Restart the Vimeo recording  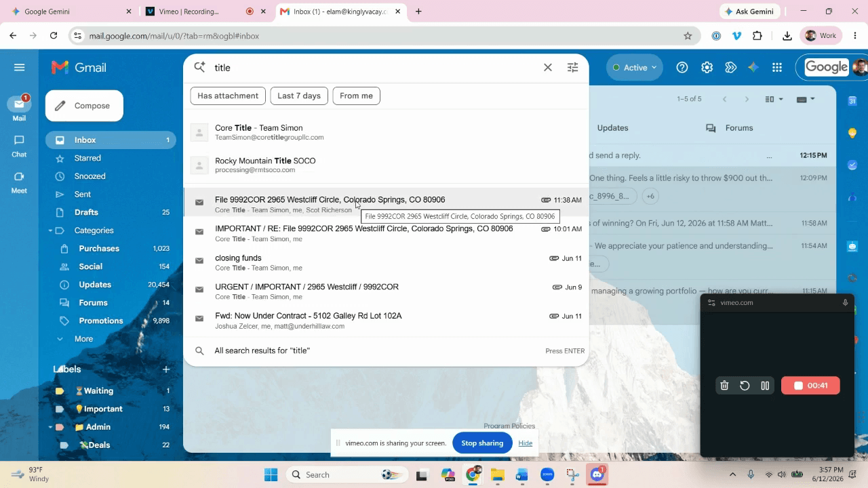[x=745, y=386]
